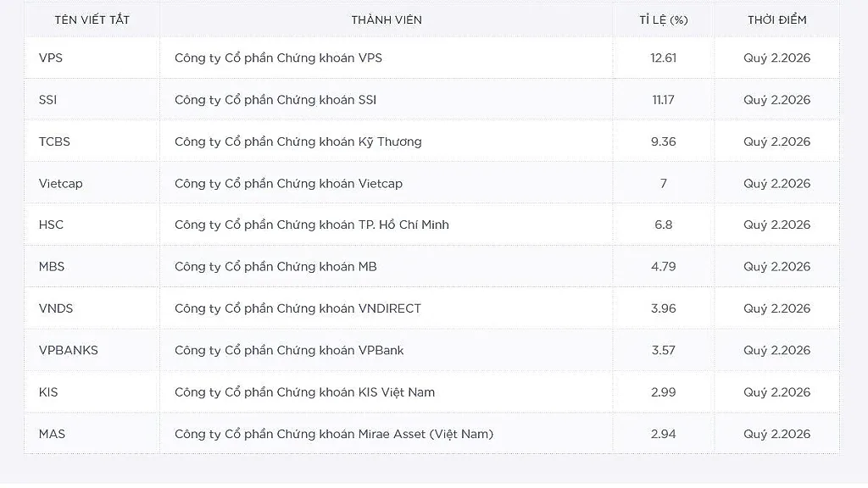Image resolution: width=868 pixels, height=488 pixels.
Task: Click the TÊN VIẾT TẮT column header
Action: coord(92,20)
